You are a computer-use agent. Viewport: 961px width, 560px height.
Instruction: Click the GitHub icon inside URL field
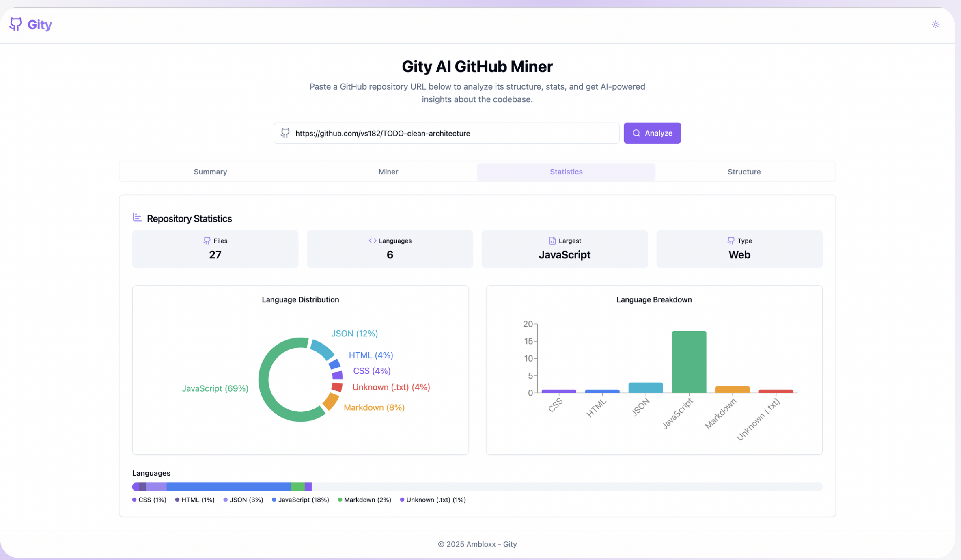pyautogui.click(x=285, y=133)
